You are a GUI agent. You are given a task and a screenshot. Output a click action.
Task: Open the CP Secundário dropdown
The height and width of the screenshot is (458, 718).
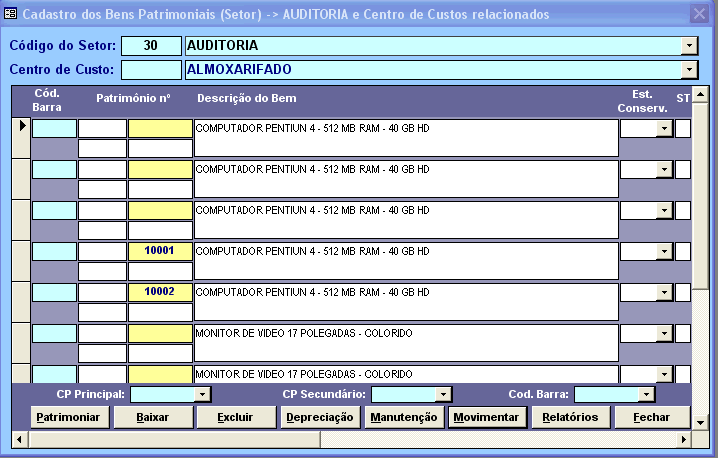pyautogui.click(x=443, y=395)
